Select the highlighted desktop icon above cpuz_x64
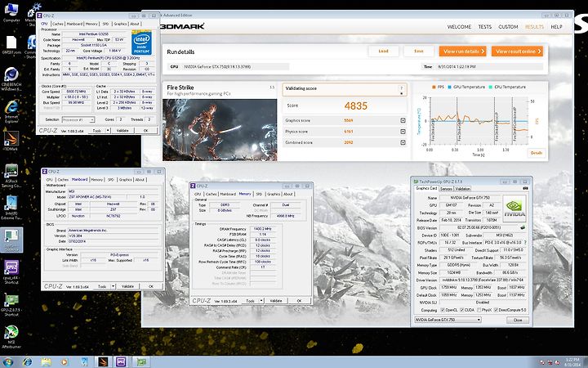Image resolution: width=588 pixels, height=368 pixels. [x=11, y=240]
